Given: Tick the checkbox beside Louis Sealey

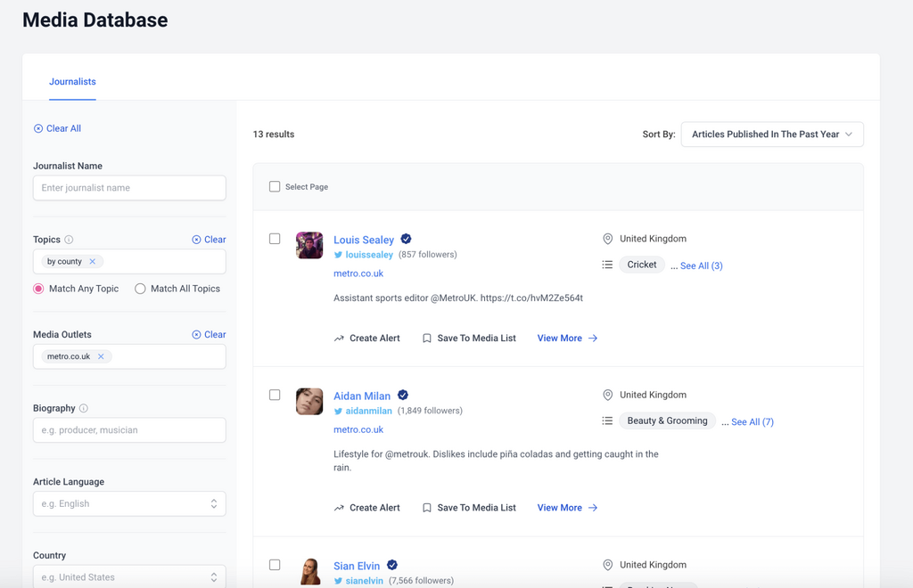Looking at the screenshot, I should [x=275, y=239].
